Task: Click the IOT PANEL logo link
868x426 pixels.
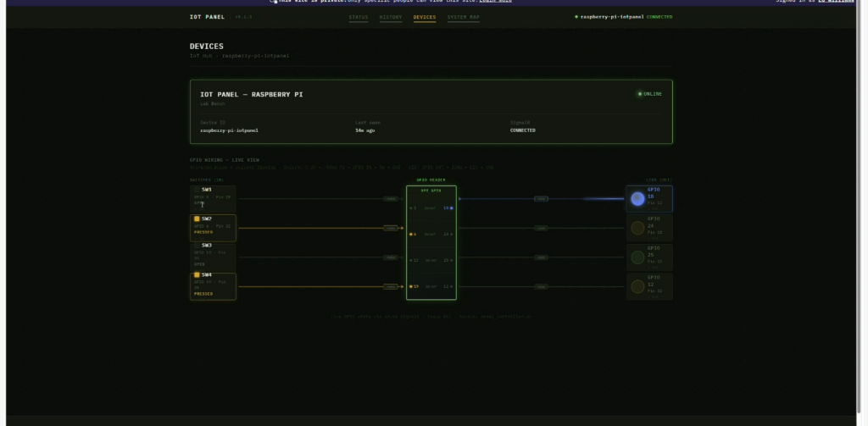Action: (x=207, y=17)
